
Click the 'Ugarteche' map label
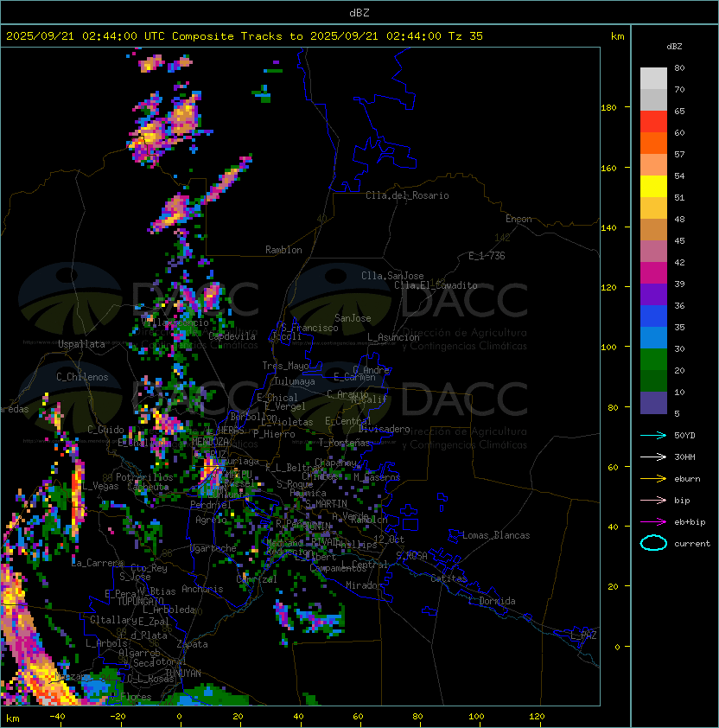pyautogui.click(x=213, y=548)
